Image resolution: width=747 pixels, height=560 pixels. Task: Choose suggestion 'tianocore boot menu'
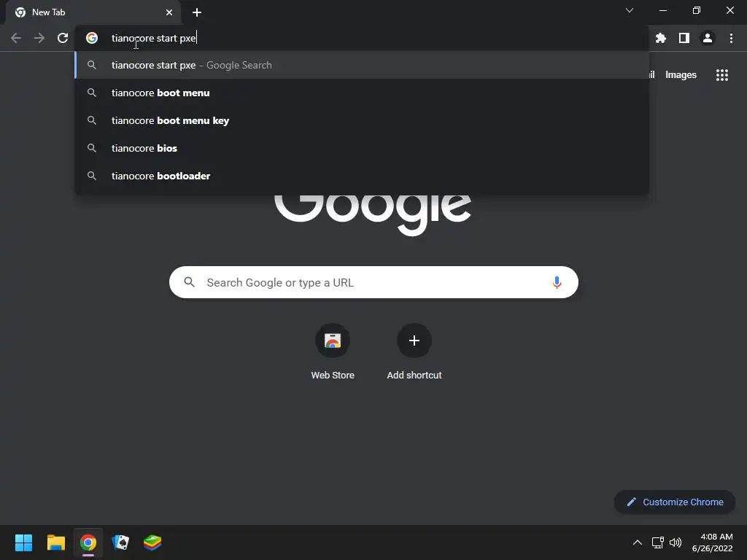(x=362, y=93)
